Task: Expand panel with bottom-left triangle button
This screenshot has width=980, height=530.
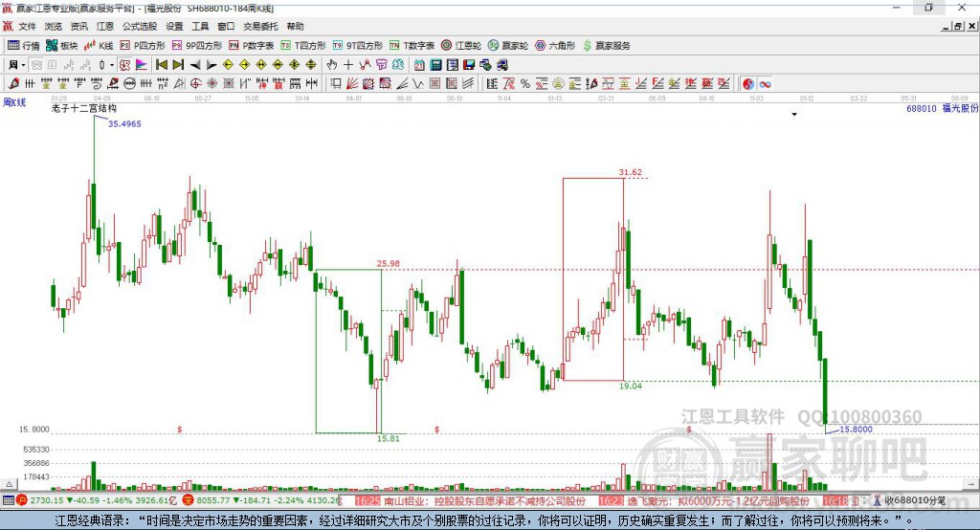Action: (x=9, y=484)
